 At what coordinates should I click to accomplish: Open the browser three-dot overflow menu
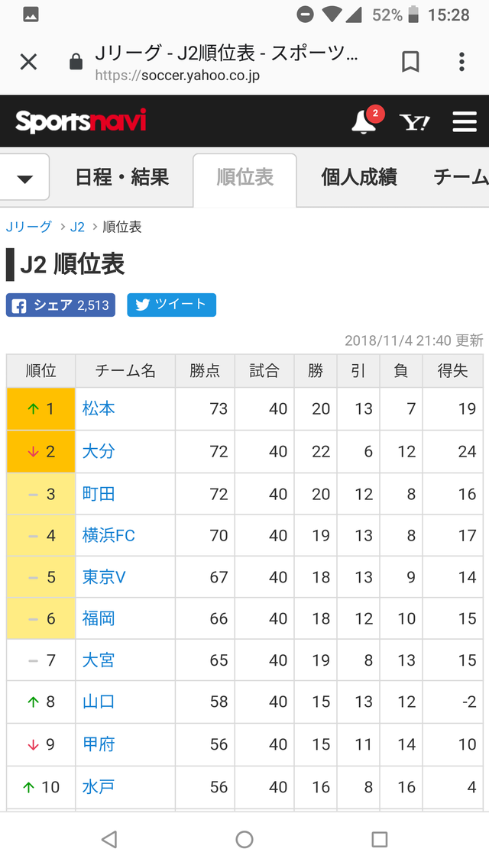[461, 62]
